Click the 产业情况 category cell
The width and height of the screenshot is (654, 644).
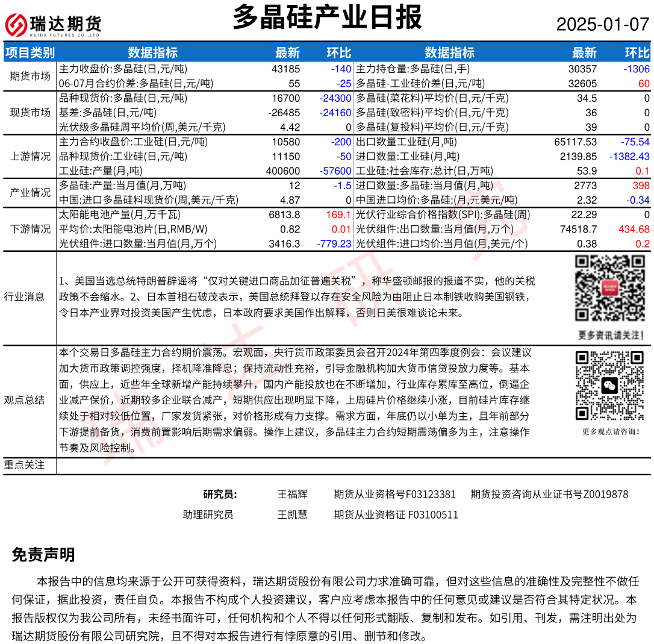pyautogui.click(x=30, y=192)
